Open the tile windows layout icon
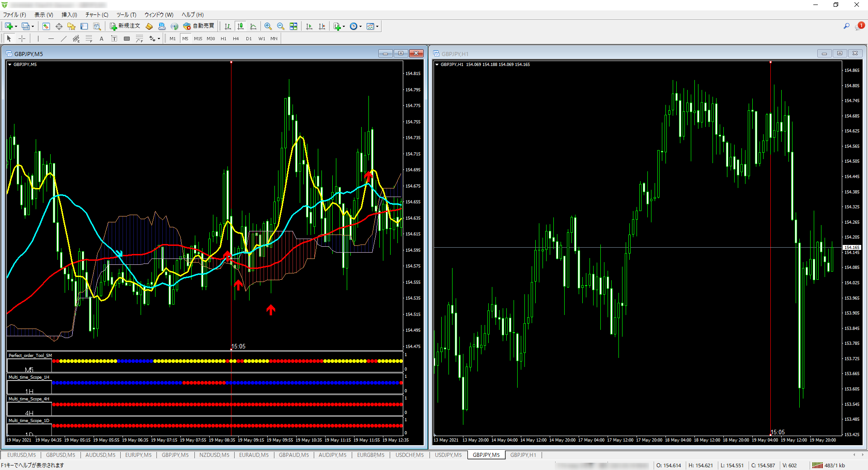 (293, 26)
